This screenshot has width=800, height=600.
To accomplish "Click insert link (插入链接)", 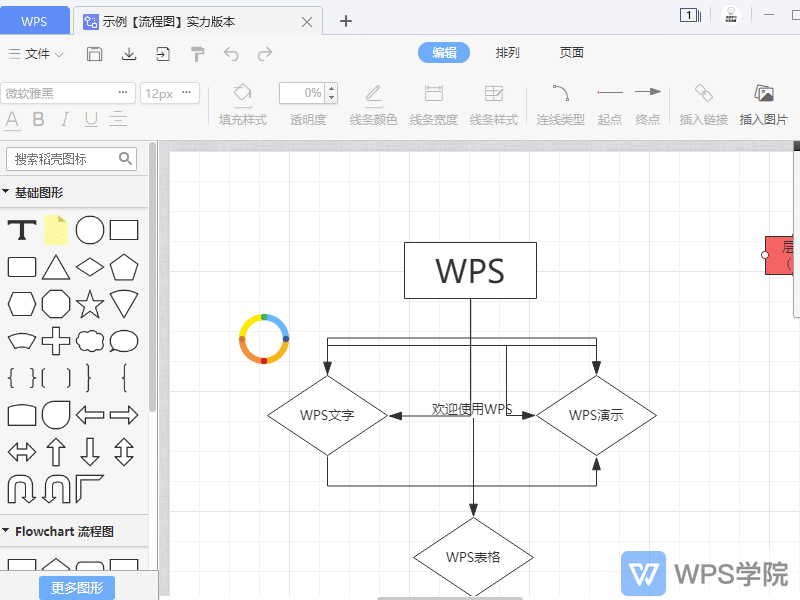I will pyautogui.click(x=704, y=105).
